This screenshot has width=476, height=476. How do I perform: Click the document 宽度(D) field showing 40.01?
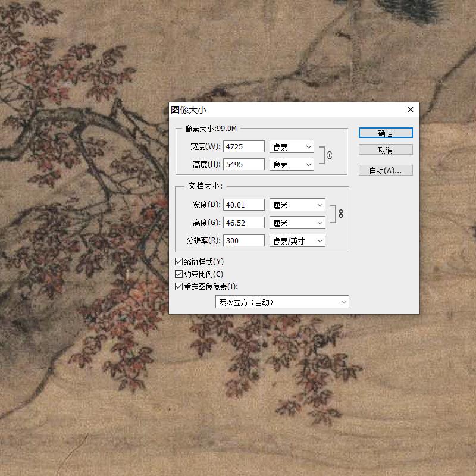coord(244,205)
